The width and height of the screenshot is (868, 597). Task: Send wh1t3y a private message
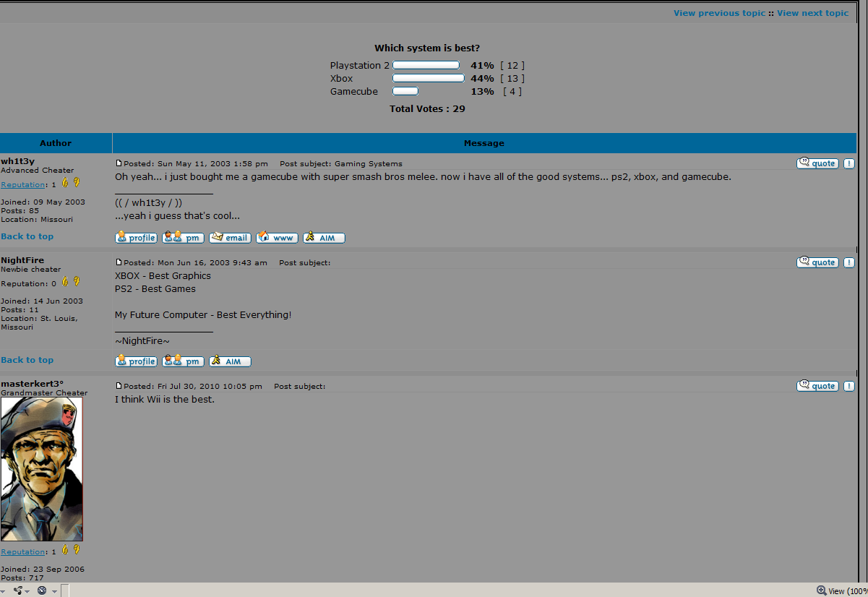pos(183,237)
